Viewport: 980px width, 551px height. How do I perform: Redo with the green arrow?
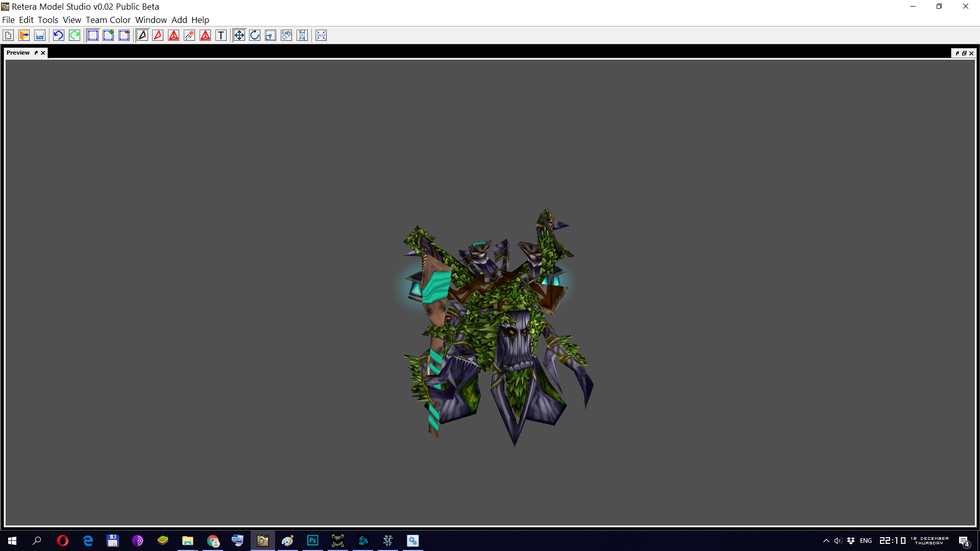75,35
